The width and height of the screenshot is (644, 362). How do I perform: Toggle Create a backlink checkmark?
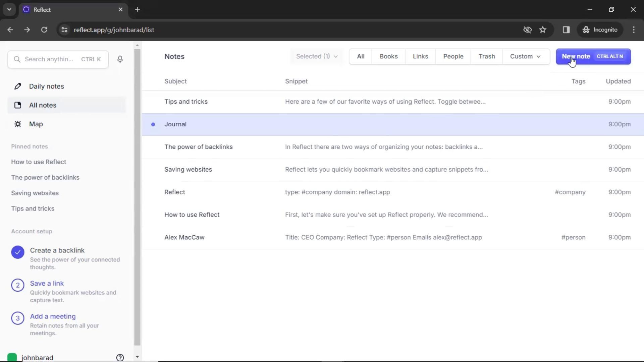click(x=18, y=252)
